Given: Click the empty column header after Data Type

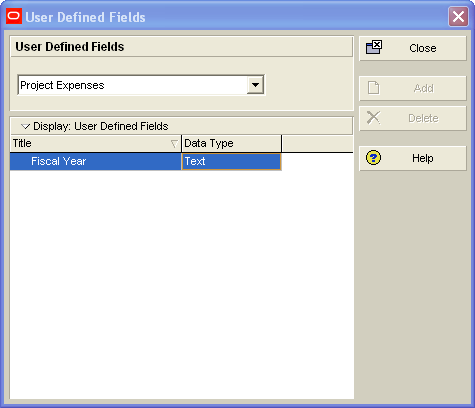Looking at the screenshot, I should pyautogui.click(x=317, y=143).
